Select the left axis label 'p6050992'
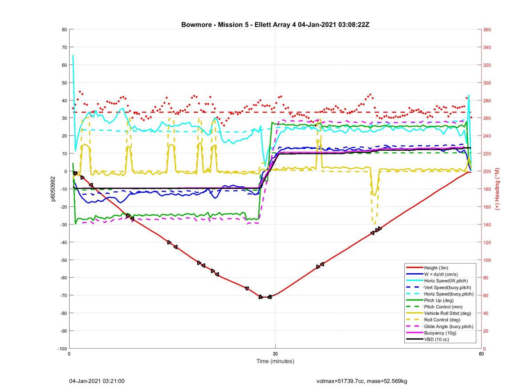 (x=52, y=189)
